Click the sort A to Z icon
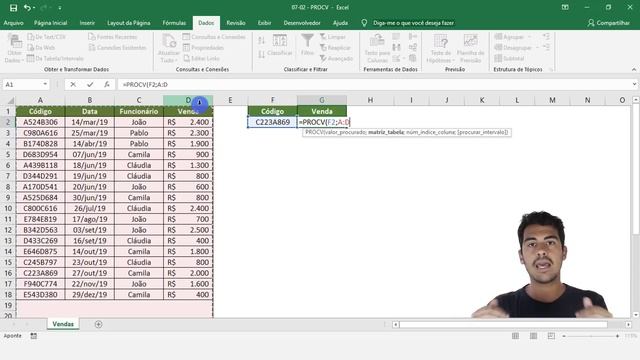This screenshot has width=640, height=360. point(262,40)
